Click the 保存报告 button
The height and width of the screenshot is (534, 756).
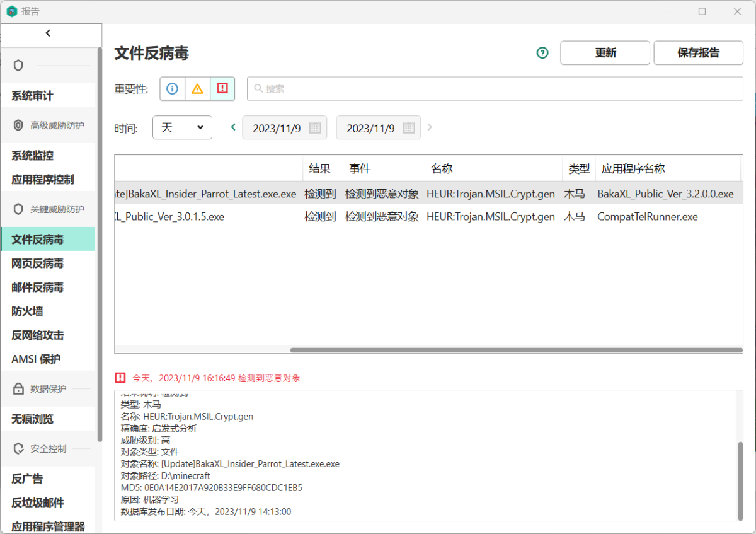698,53
